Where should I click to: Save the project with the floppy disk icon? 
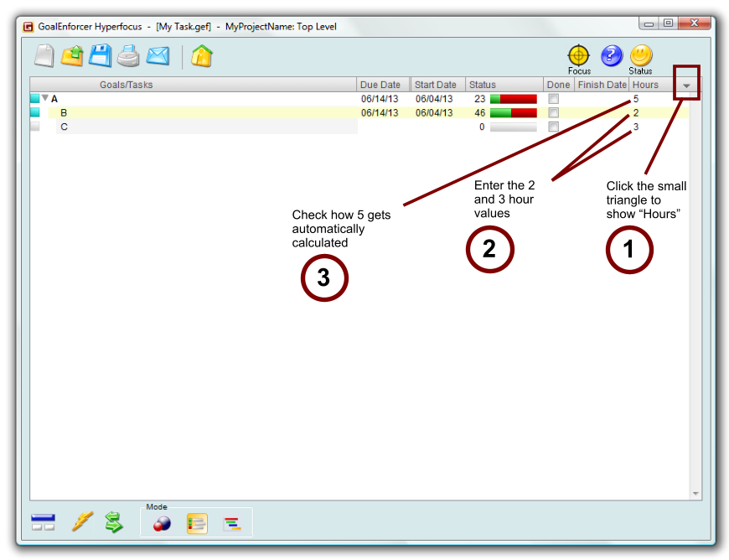click(x=101, y=56)
